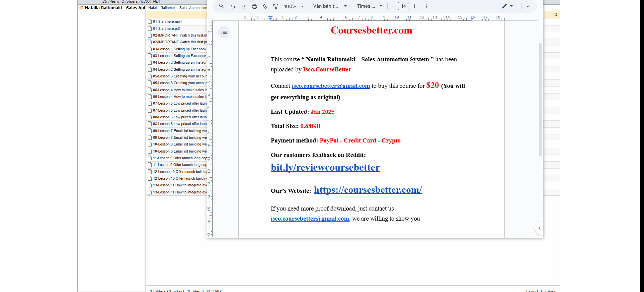Run spelling and grammar check
The width and height of the screenshot is (644, 292).
(265, 6)
